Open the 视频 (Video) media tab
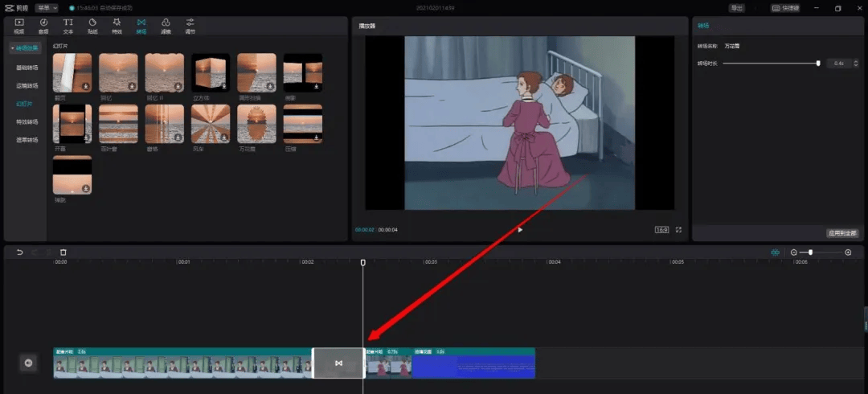This screenshot has height=394, width=868. coord(18,26)
